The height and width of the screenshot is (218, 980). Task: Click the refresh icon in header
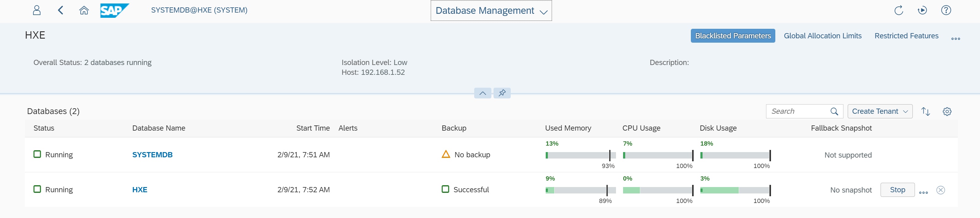[898, 10]
